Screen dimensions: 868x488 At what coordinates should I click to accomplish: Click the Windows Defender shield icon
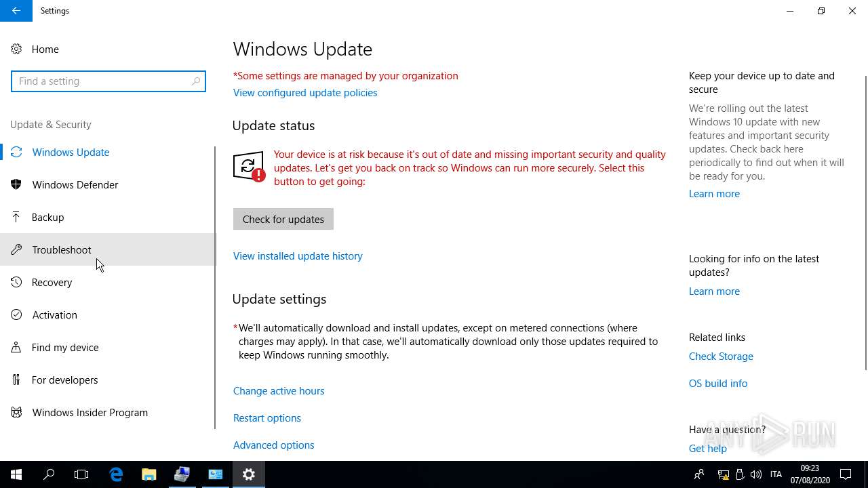(16, 184)
